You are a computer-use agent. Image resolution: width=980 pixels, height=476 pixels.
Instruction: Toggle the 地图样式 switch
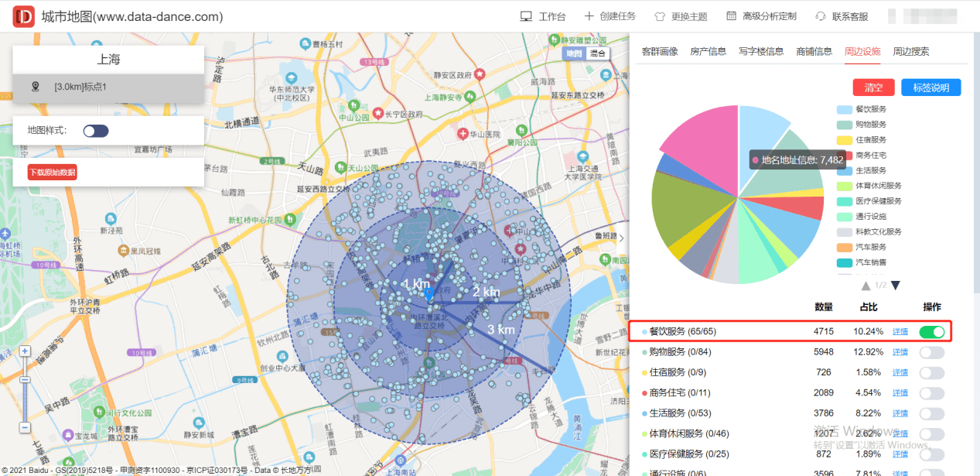(x=96, y=131)
